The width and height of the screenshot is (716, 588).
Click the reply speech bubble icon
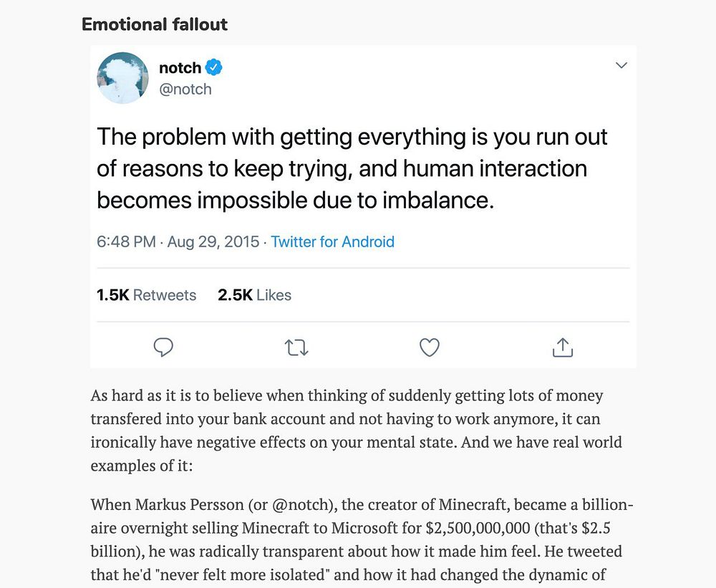pyautogui.click(x=164, y=348)
